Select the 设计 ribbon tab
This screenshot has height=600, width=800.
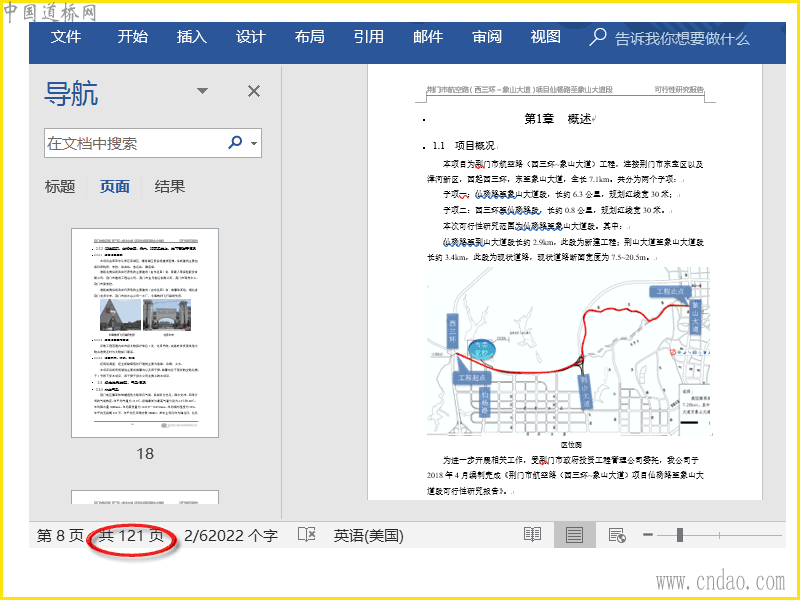click(x=251, y=37)
